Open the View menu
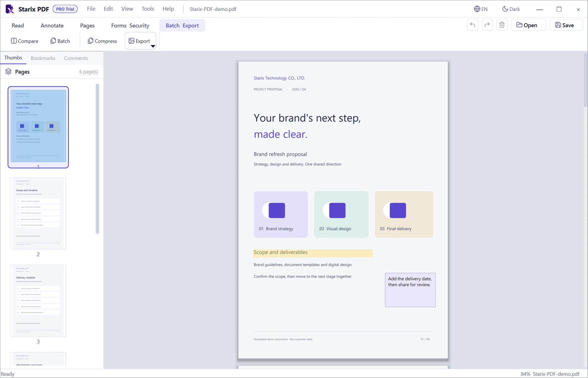The height and width of the screenshot is (378, 588). pos(127,9)
